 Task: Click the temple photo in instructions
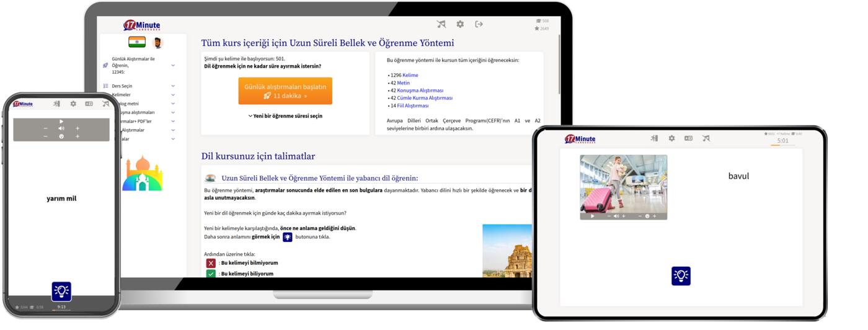tap(507, 250)
